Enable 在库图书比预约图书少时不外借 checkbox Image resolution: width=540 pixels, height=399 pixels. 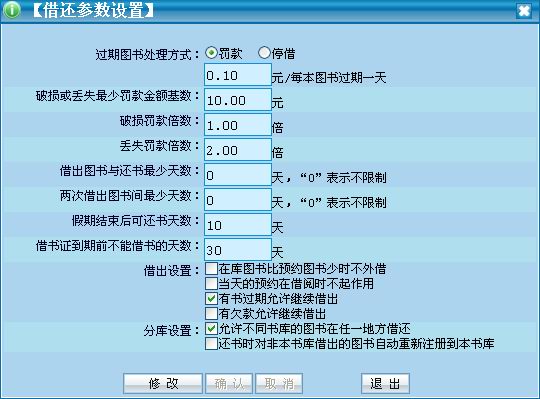coord(211,269)
